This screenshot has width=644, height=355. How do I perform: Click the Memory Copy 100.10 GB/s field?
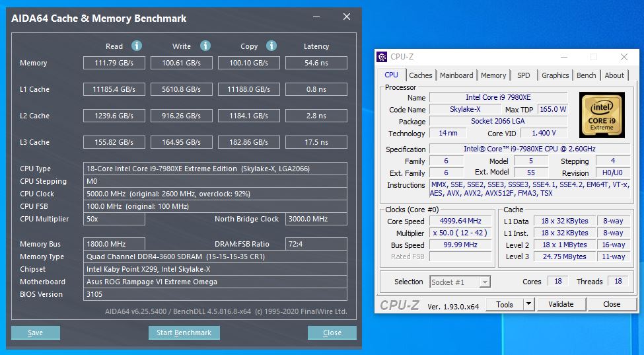pos(249,63)
